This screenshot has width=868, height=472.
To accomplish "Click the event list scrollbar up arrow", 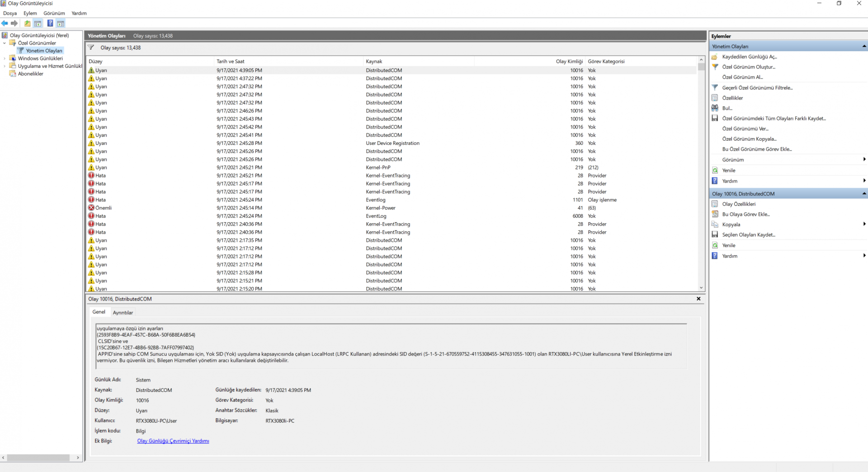I will (x=701, y=59).
